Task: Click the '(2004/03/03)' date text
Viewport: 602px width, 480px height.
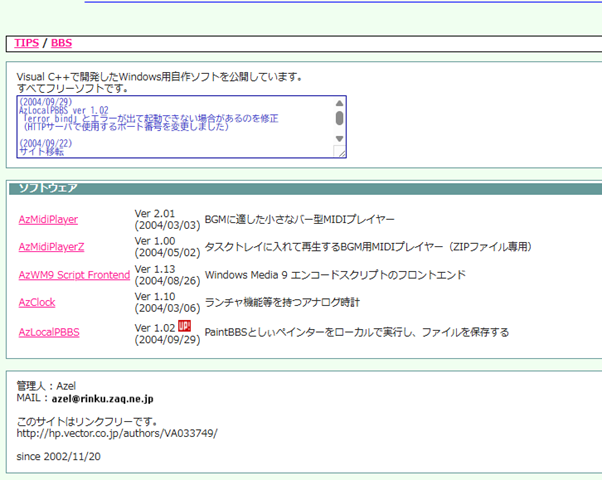Action: coord(167,225)
